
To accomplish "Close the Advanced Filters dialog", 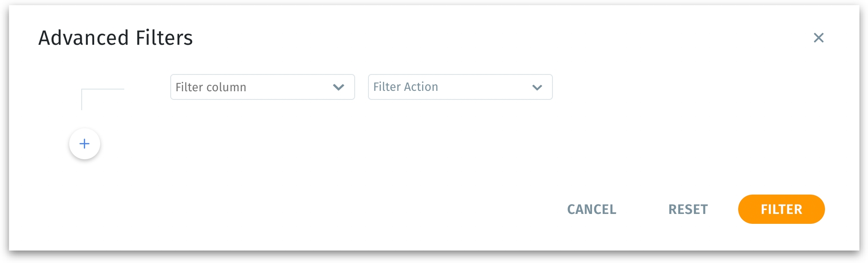I will pos(819,38).
